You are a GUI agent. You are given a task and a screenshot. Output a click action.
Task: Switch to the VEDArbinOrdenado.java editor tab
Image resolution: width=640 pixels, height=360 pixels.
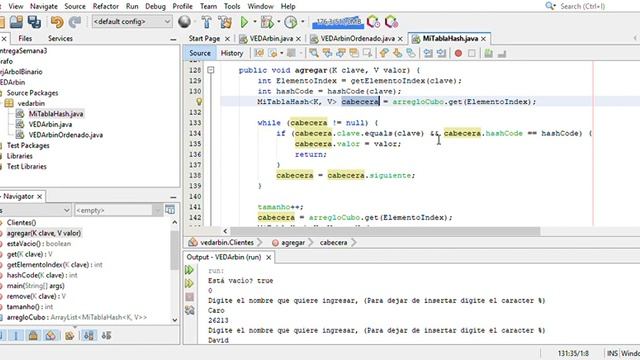point(357,38)
